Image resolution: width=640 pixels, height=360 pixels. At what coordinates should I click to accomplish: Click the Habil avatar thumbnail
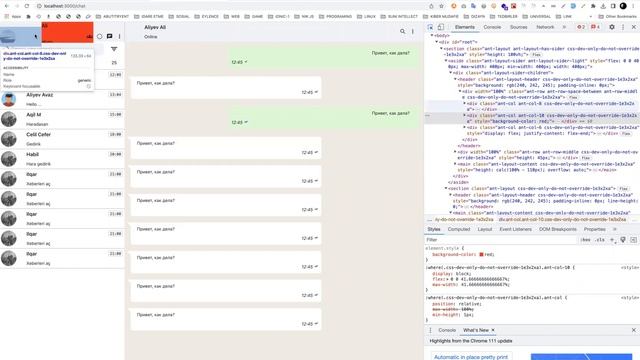(x=9, y=159)
